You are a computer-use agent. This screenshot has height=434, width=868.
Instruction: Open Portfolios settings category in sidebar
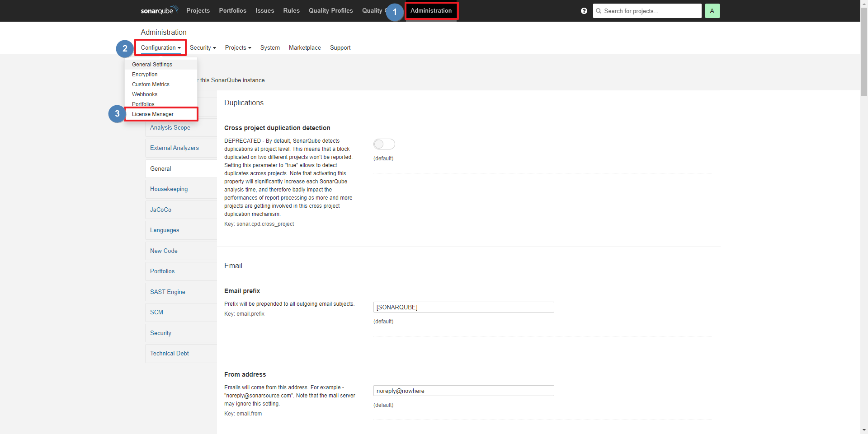181,271
